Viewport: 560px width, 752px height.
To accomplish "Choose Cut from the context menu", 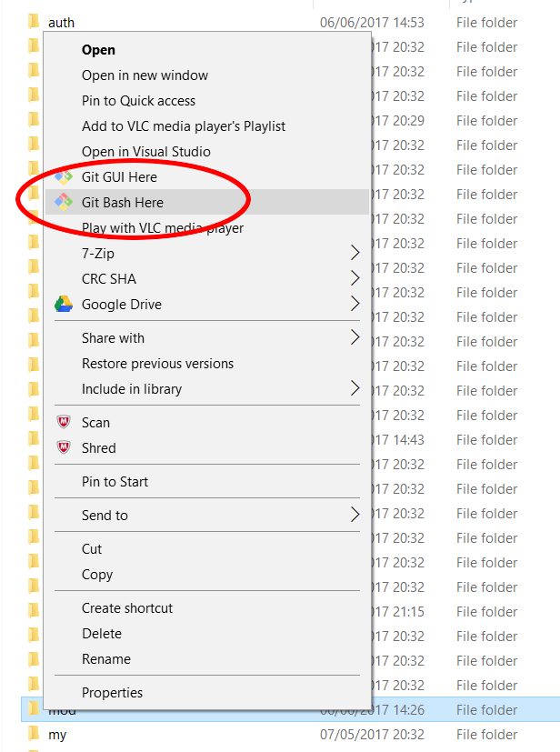I will click(207, 548).
